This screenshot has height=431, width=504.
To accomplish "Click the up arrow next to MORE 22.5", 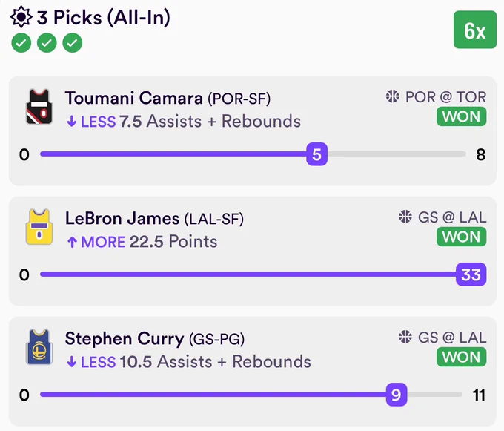I will (72, 242).
